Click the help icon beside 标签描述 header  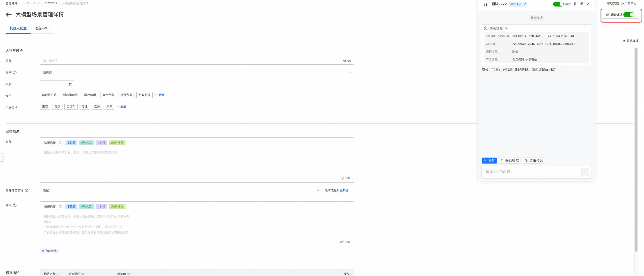point(83,274)
